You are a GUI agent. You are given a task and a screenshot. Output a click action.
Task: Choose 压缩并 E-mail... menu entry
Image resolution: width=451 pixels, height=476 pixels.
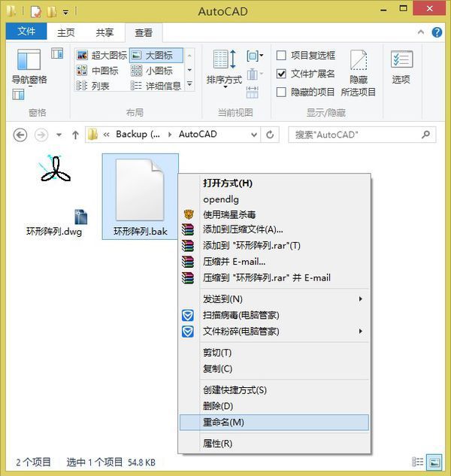(x=274, y=262)
